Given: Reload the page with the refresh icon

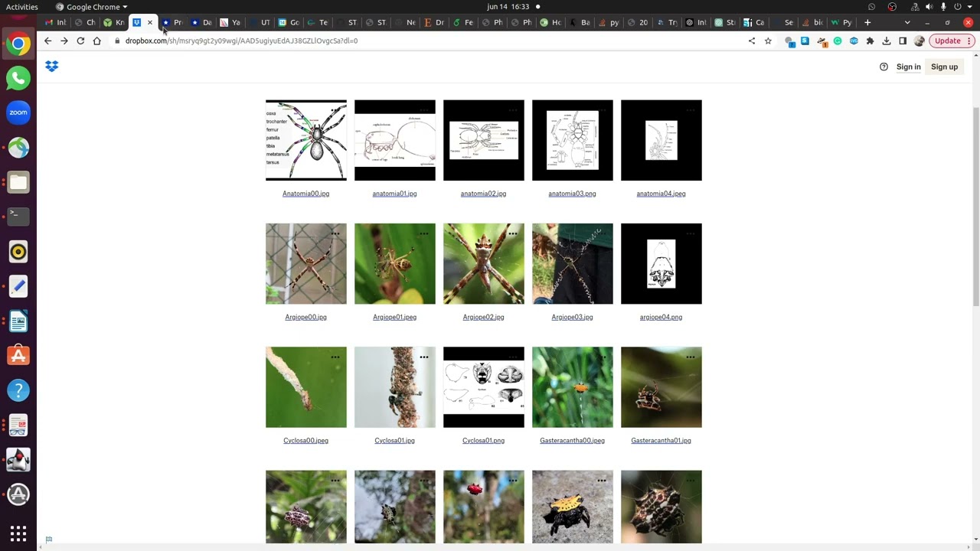Looking at the screenshot, I should (80, 41).
